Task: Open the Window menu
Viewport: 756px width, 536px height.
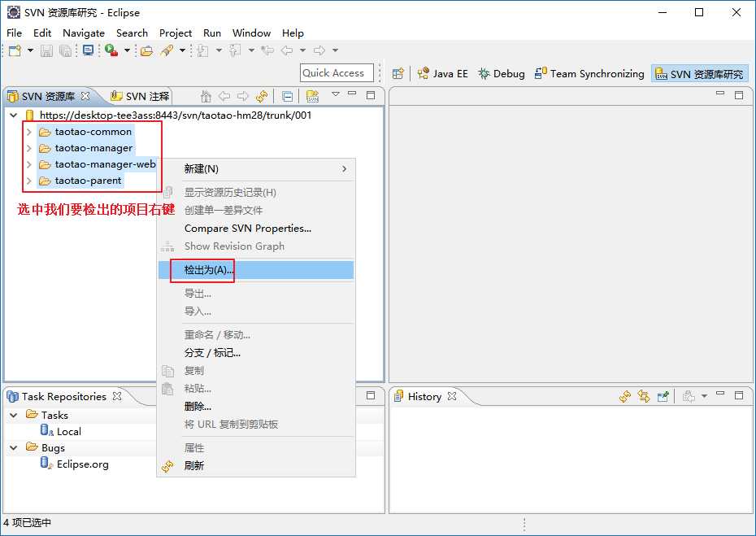Action: pyautogui.click(x=251, y=33)
